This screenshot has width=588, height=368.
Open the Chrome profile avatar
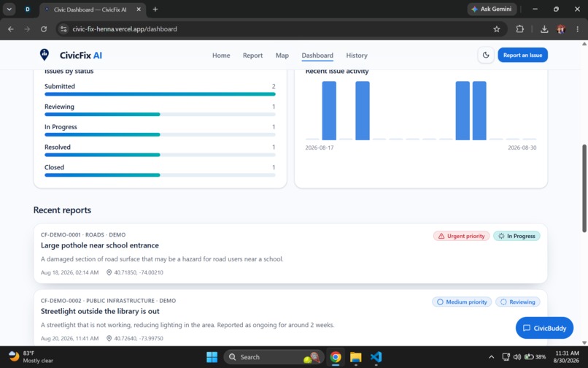561,29
